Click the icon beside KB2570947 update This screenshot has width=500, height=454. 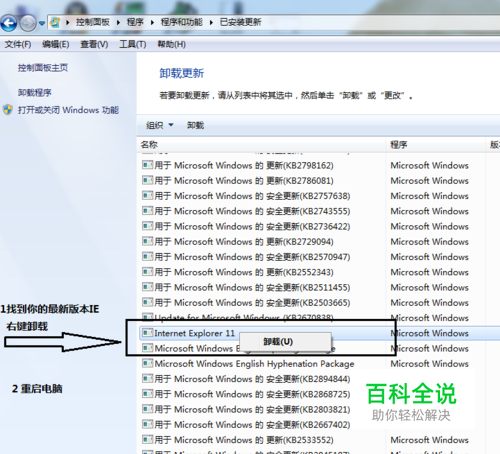(x=147, y=256)
